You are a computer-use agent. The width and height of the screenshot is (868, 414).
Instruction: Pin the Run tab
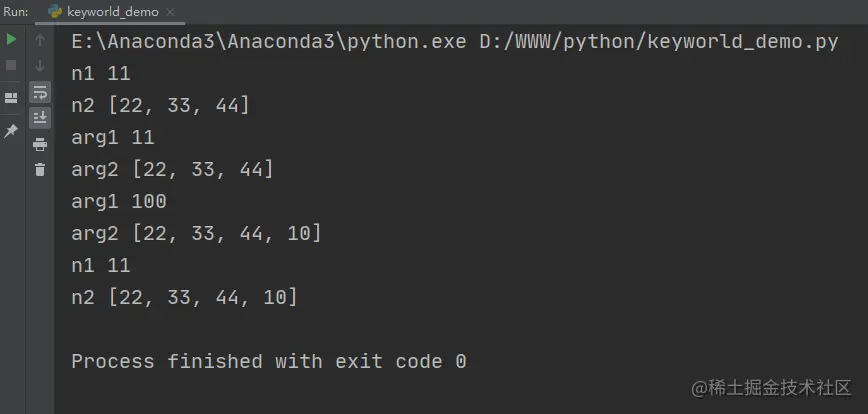(x=11, y=131)
